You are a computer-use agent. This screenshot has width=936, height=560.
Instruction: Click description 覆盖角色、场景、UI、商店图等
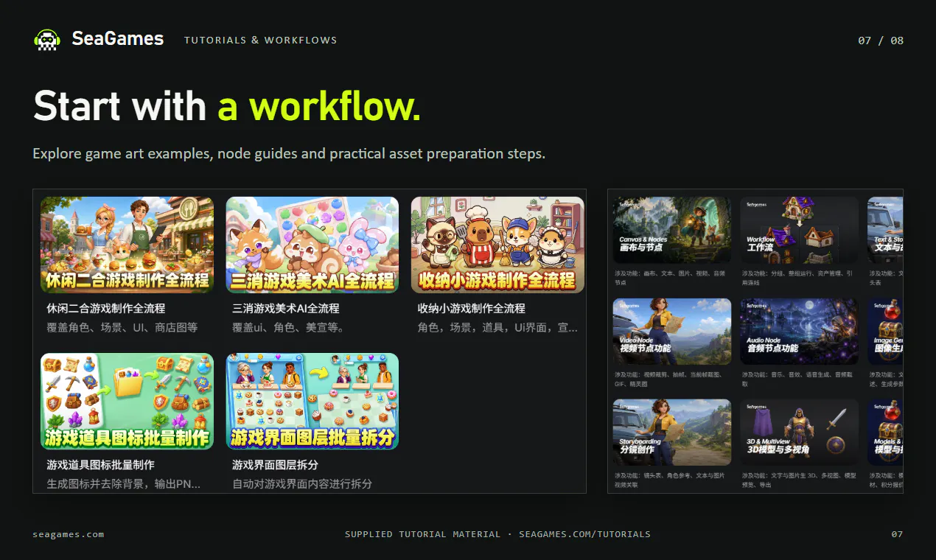(122, 328)
